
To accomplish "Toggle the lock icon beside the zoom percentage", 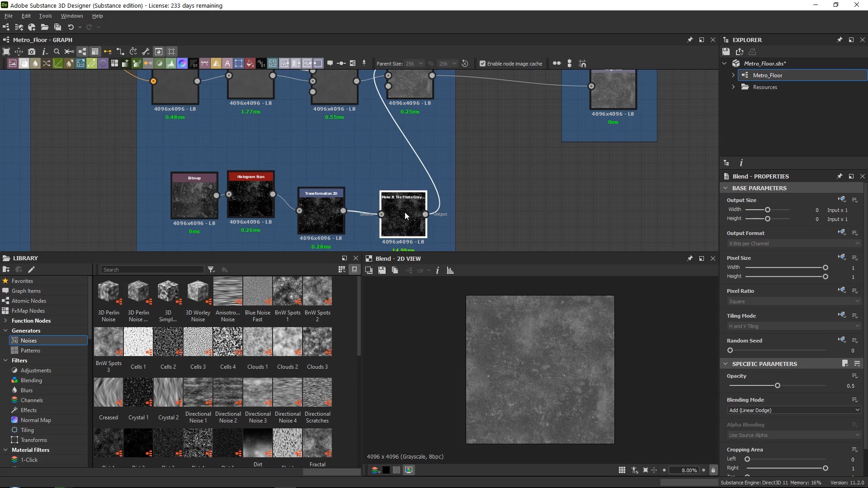I will [713, 470].
